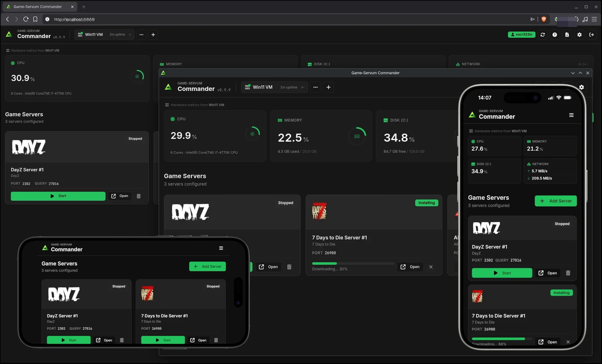Screen dimensions: 602x364
Task: Open the help question-mark icon
Action: 555,35
